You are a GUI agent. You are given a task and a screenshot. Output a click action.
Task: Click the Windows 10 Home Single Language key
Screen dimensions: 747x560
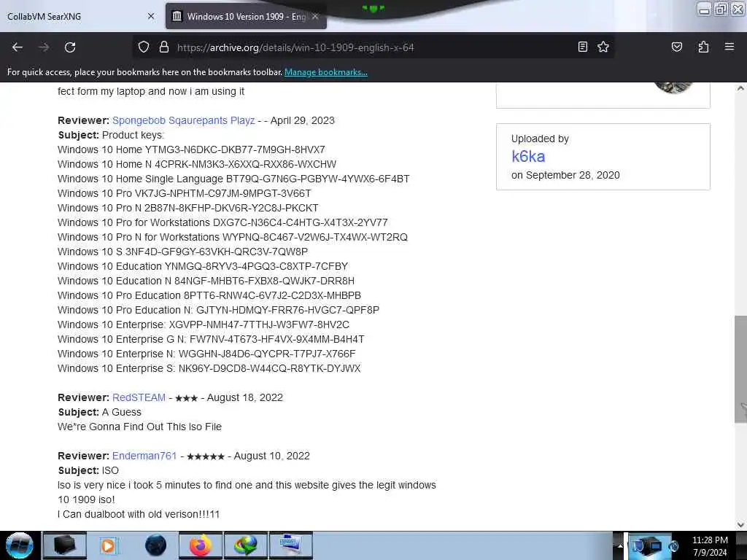(x=233, y=179)
